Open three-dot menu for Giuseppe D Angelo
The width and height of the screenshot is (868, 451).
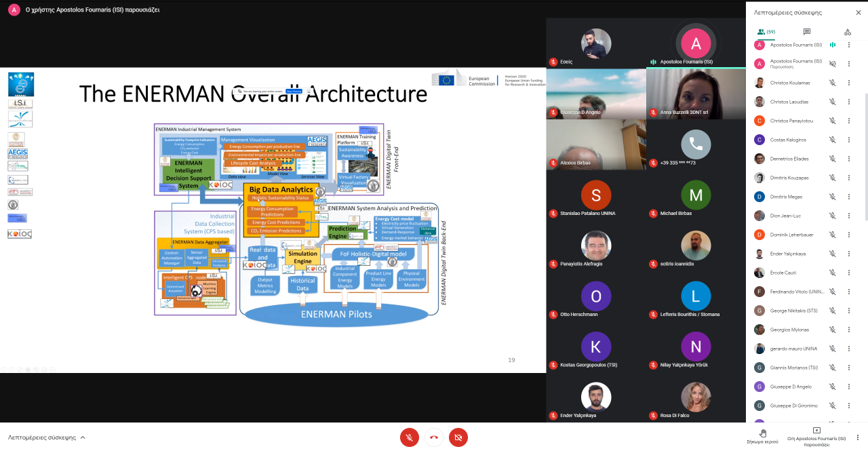848,387
